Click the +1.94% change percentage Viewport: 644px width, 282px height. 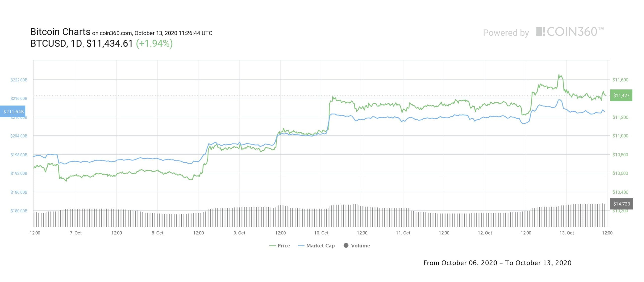pos(154,44)
